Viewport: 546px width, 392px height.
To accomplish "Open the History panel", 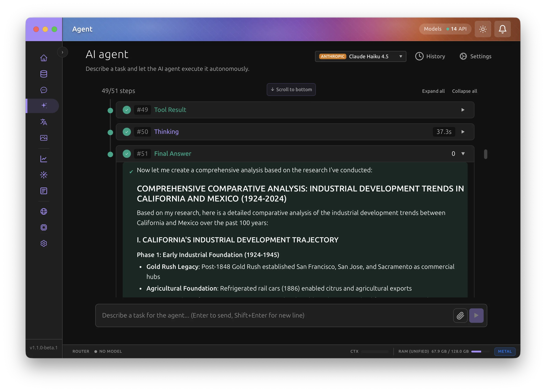I will pos(430,56).
